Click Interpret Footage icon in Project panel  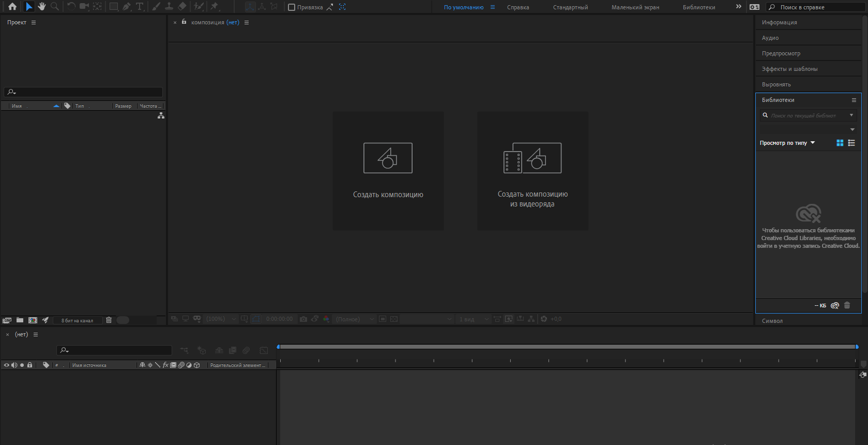(x=7, y=320)
